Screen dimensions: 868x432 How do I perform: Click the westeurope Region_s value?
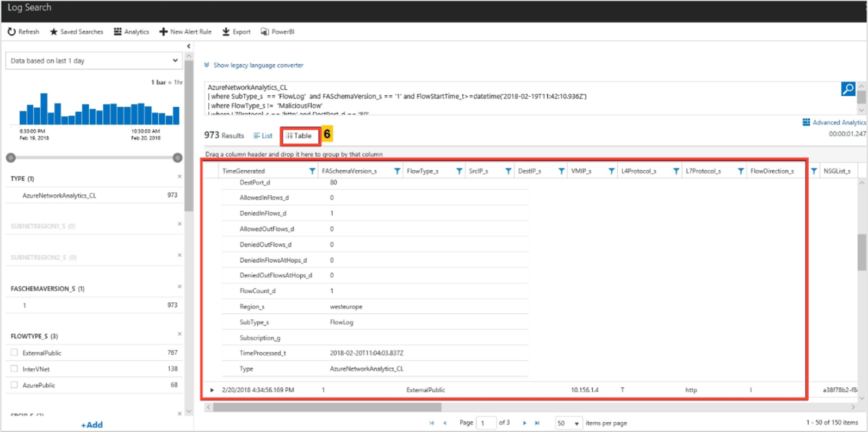[346, 307]
